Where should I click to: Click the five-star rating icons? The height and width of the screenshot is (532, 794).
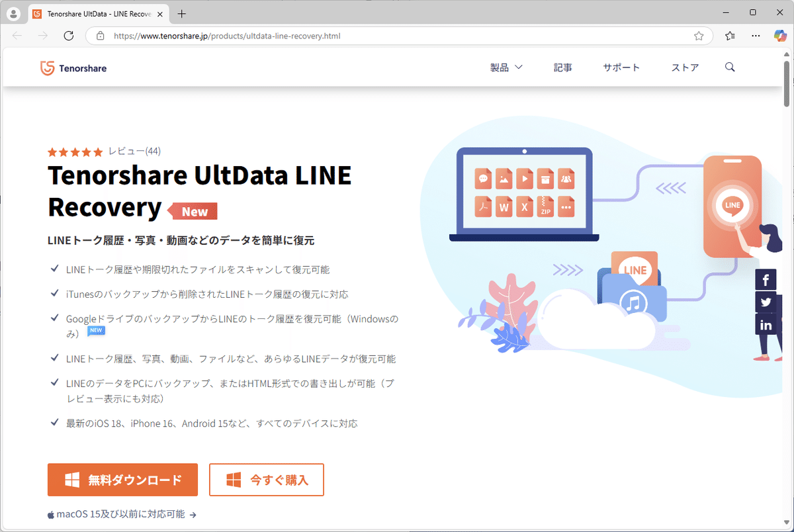coord(75,152)
